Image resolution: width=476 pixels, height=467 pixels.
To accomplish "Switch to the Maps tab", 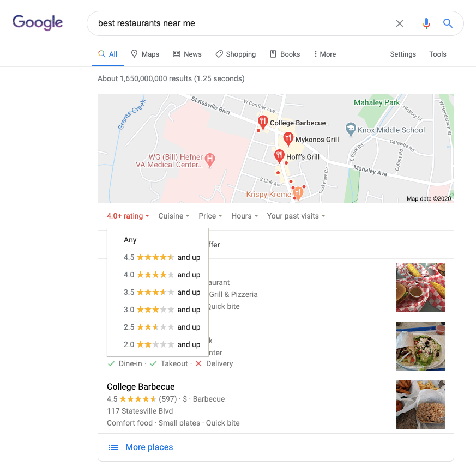I will coord(145,54).
